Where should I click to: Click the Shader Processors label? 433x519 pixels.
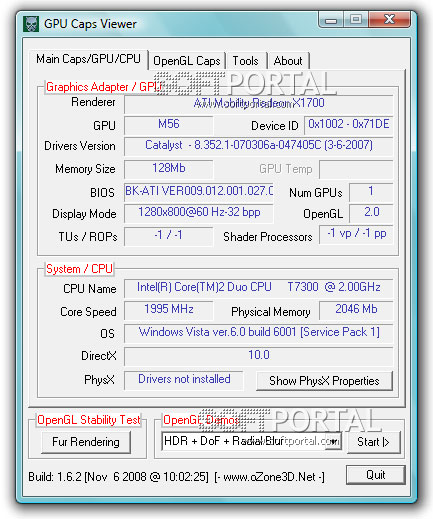pos(268,237)
